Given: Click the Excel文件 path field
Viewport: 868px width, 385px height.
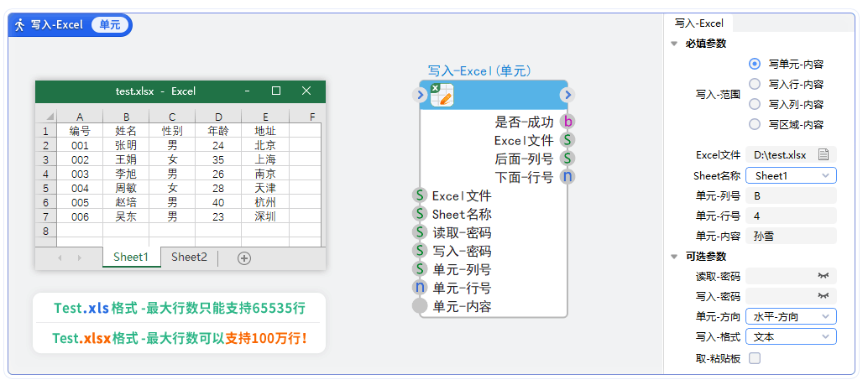Looking at the screenshot, I should pos(791,155).
